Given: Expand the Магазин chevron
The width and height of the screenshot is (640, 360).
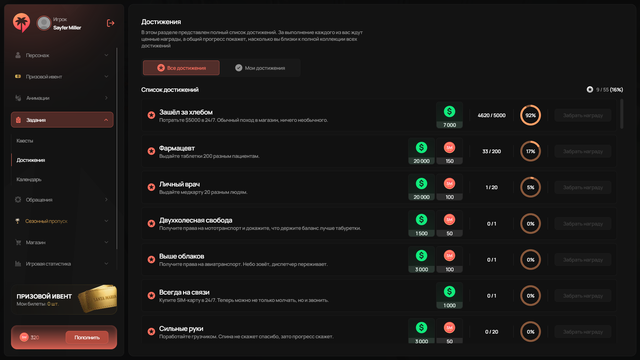Looking at the screenshot, I should coord(106,242).
